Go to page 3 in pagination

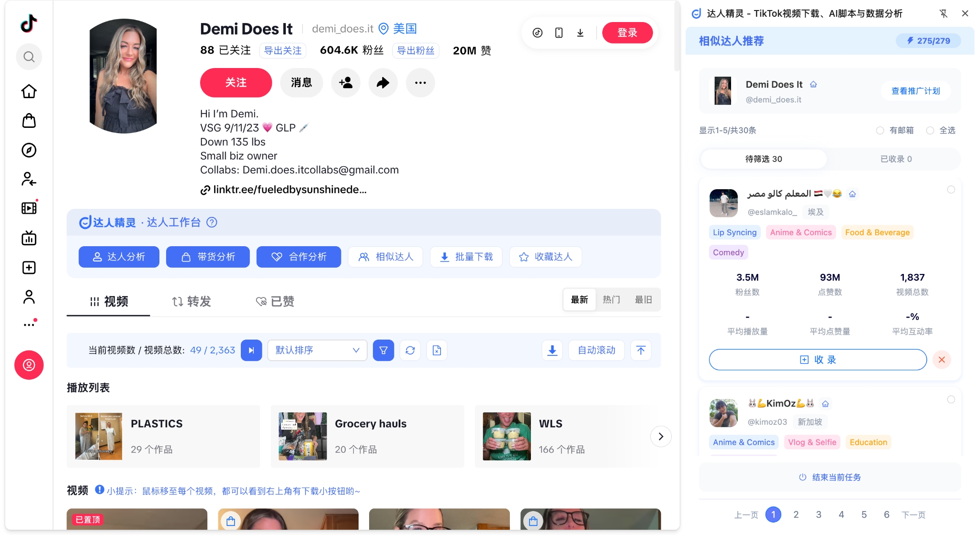[819, 515]
